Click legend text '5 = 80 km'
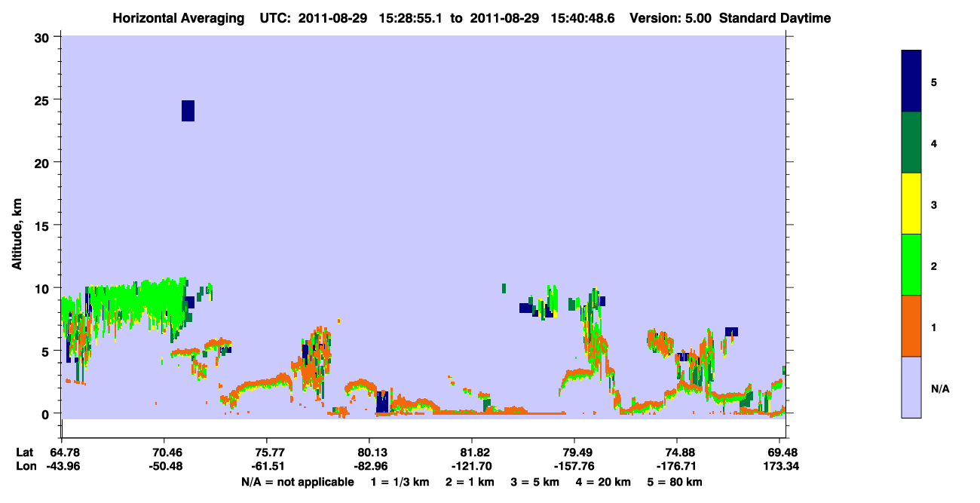 (676, 482)
